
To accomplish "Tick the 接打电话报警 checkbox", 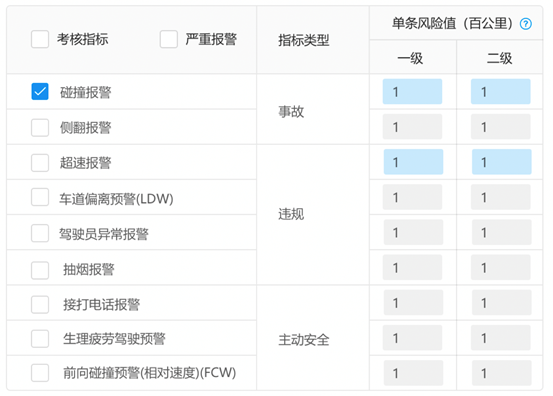I will point(40,304).
